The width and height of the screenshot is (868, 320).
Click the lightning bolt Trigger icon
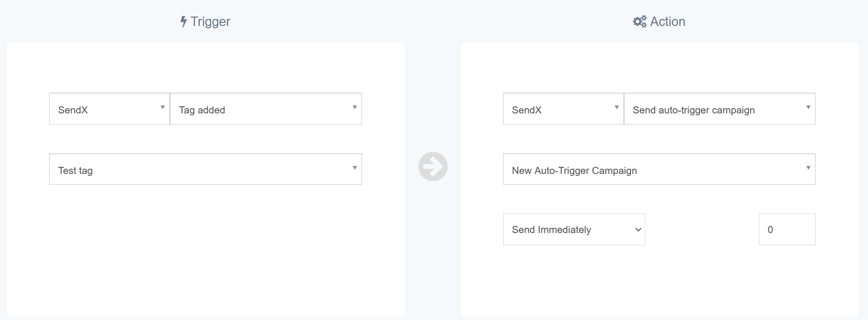[184, 22]
